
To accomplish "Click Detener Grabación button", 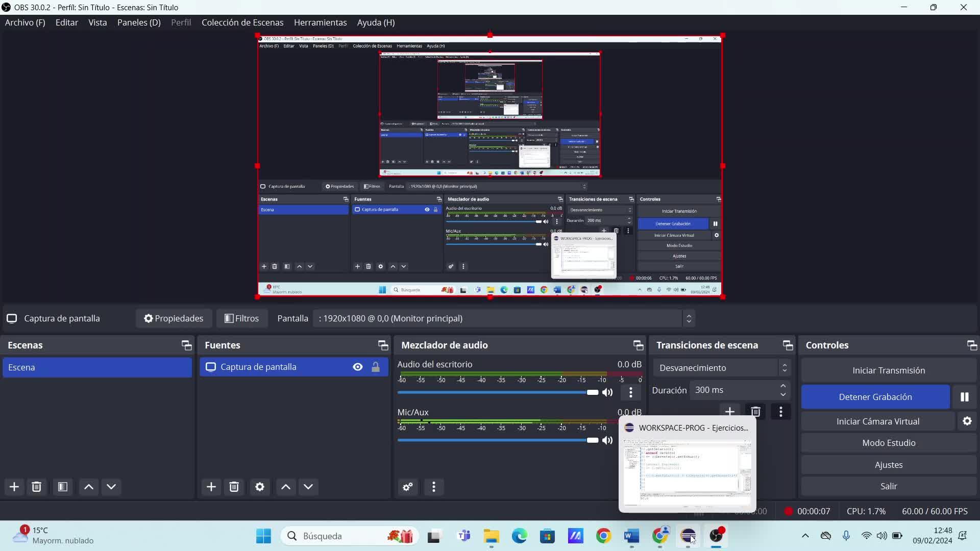I will coord(875,397).
